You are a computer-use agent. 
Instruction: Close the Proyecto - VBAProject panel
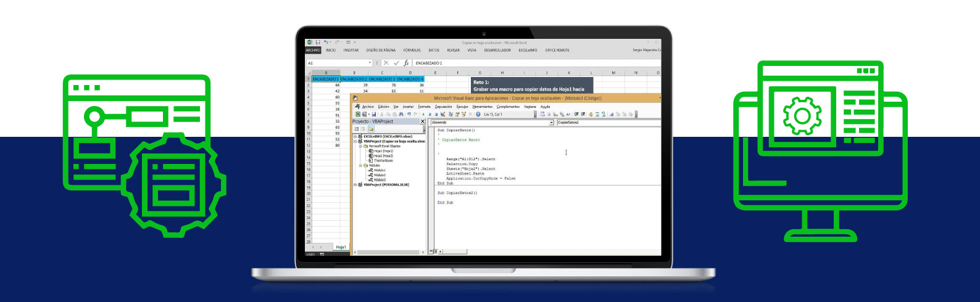[423, 121]
